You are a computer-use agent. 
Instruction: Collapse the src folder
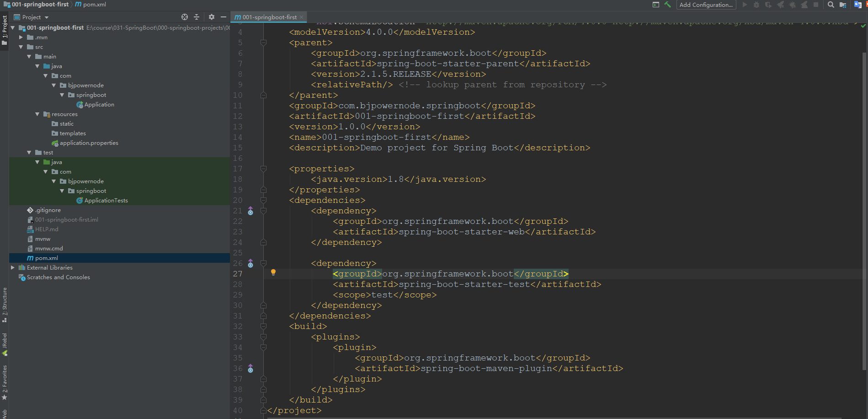pos(21,47)
